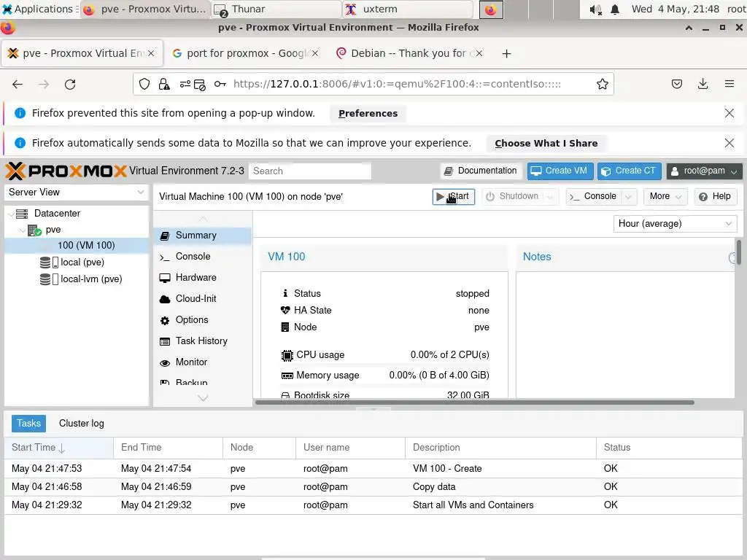
Task: Open the Hardware section
Action: [x=203, y=278]
